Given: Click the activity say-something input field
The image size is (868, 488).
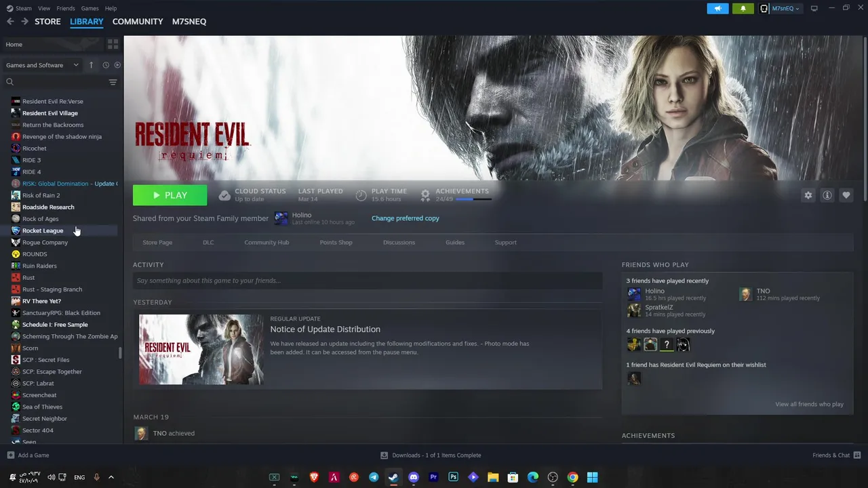Looking at the screenshot, I should (368, 281).
